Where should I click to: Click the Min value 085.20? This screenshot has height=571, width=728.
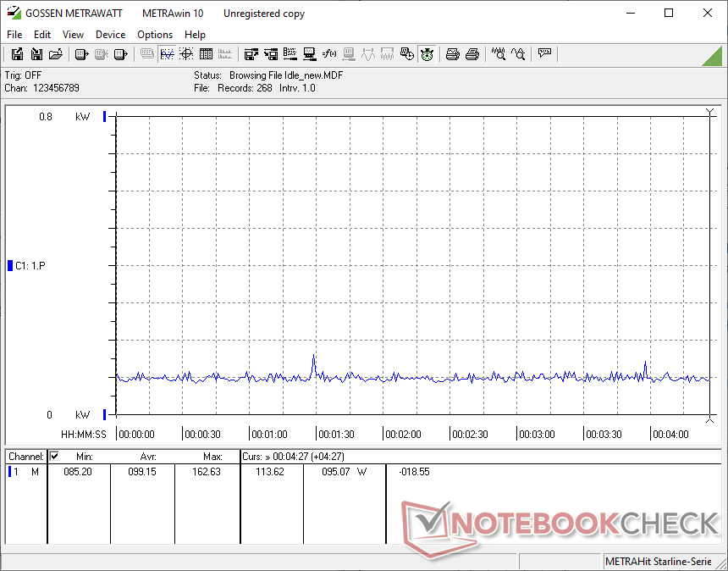coord(78,472)
